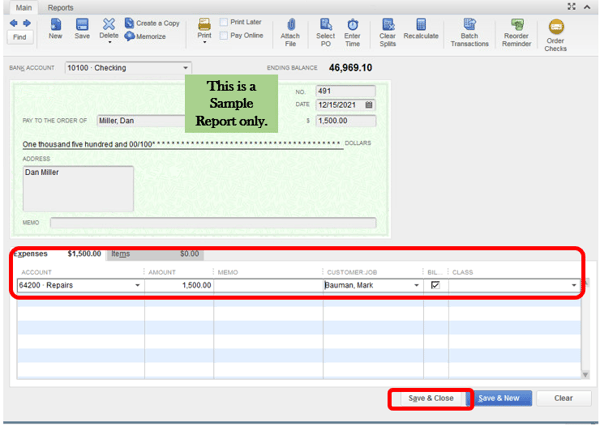
Task: Clear Splits on this check
Action: [x=388, y=33]
